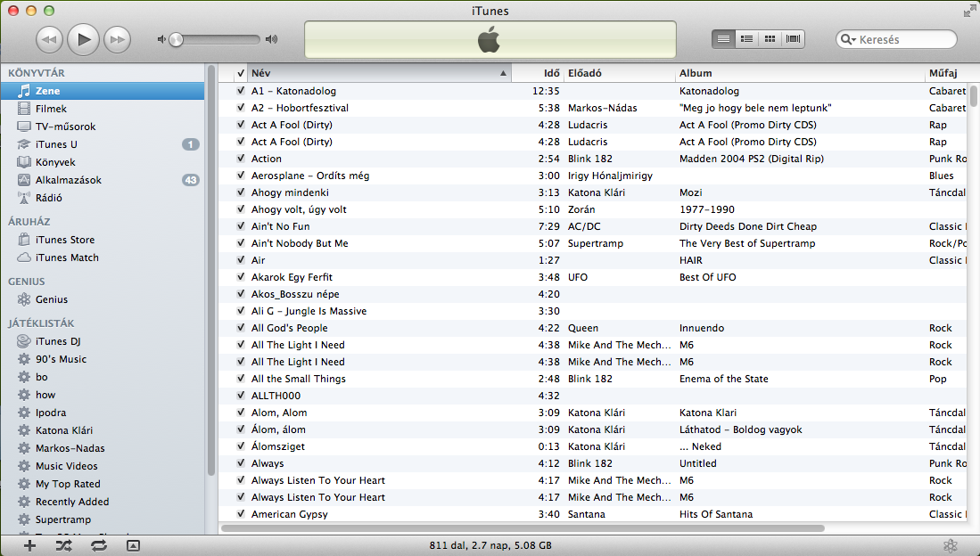Toggle the checkmark column header
Screen dimensions: 980x556
[x=240, y=73]
